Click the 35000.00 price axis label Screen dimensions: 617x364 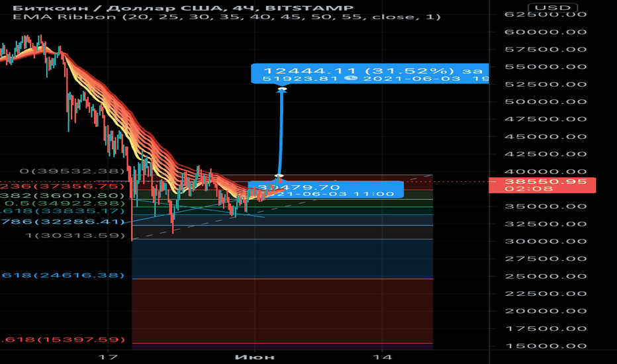coord(546,206)
